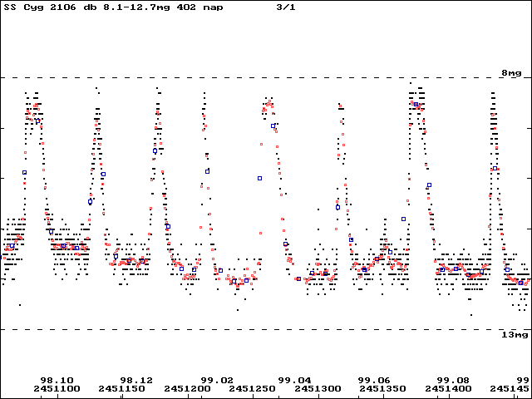Click the "8mg" upper limit label
Screen dimensions: 532x399
(x=511, y=73)
